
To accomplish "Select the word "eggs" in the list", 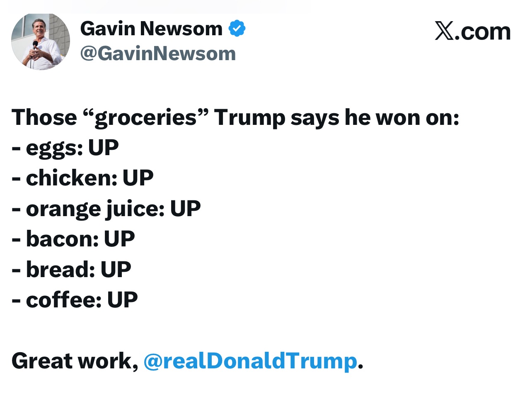I will [x=51, y=148].
